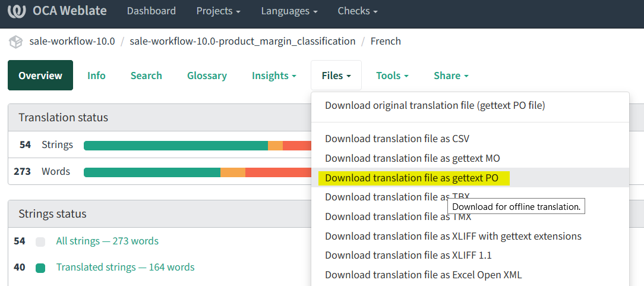Screen dimensions: 644x286
Task: Switch to the Search tab
Action: 146,76
